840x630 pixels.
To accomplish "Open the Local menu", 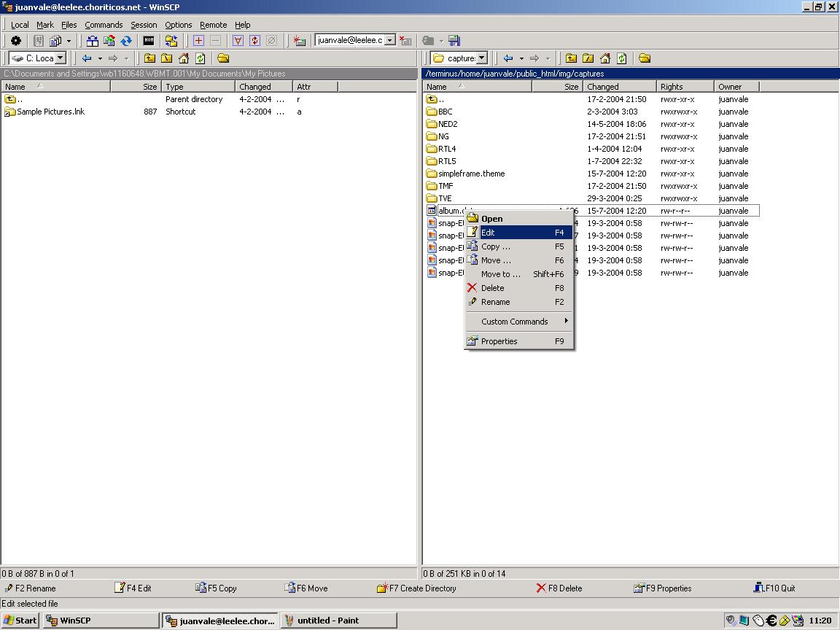I will pyautogui.click(x=20, y=25).
